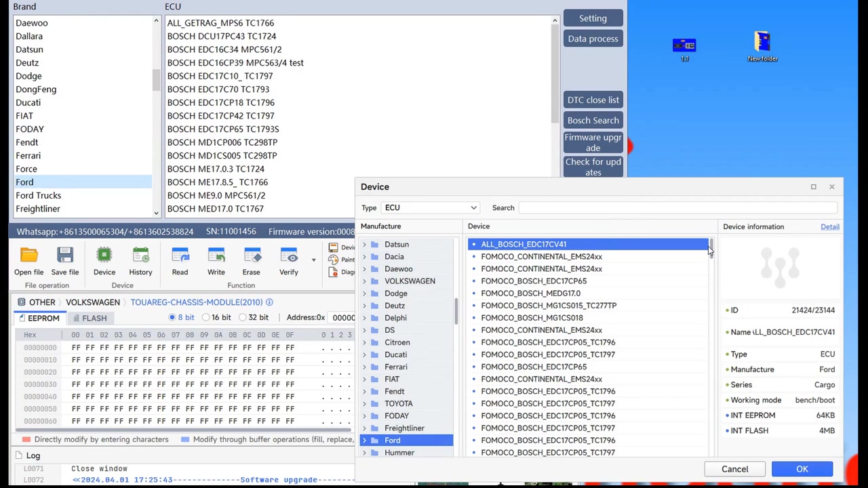Click the Log document icon

pyautogui.click(x=18, y=455)
